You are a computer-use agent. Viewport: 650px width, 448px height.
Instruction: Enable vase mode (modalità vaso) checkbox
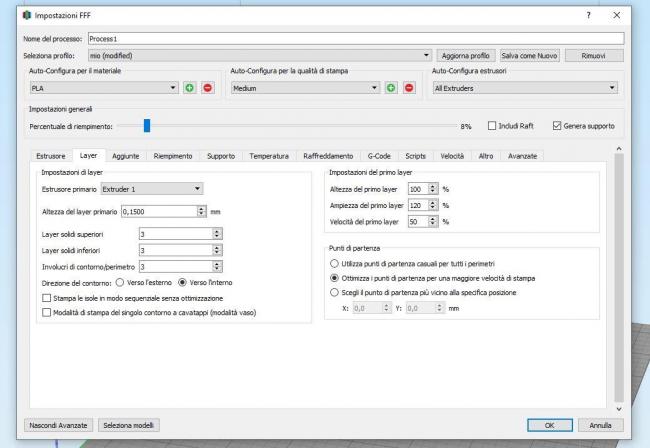[x=47, y=312]
